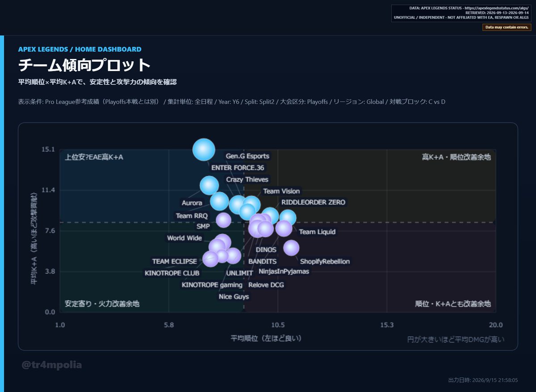Click the Gen.G Esports team label
The height and width of the screenshot is (392, 536).
click(x=247, y=156)
